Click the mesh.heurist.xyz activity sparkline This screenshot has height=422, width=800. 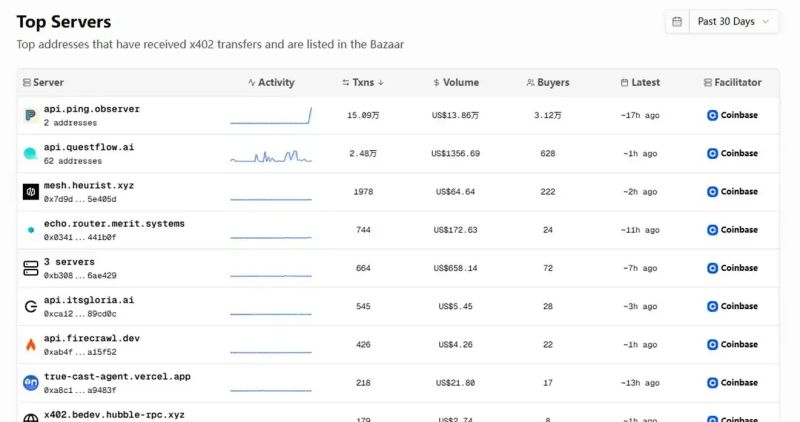271,199
